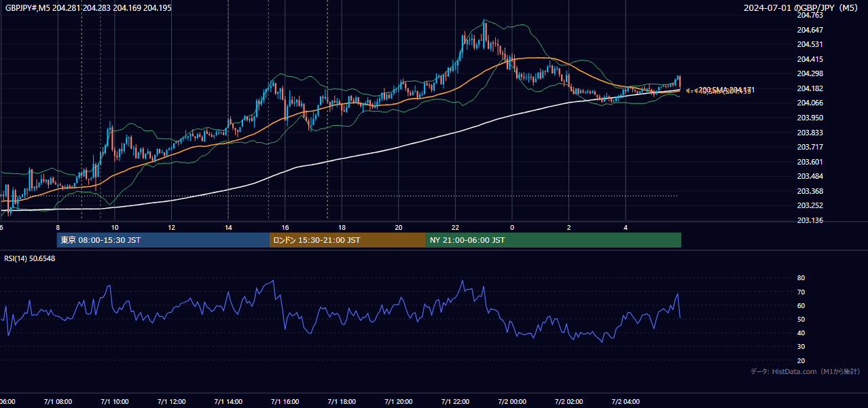
Task: Click the 7/2 02:00 bottom time label
Action: tap(569, 402)
